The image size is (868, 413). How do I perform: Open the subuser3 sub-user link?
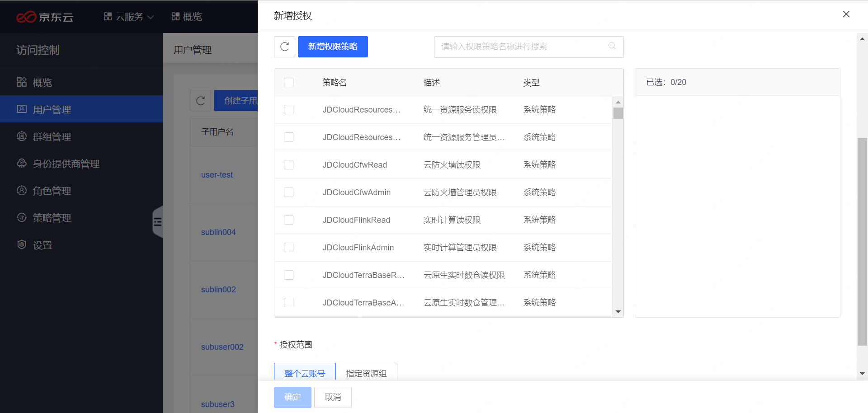218,404
